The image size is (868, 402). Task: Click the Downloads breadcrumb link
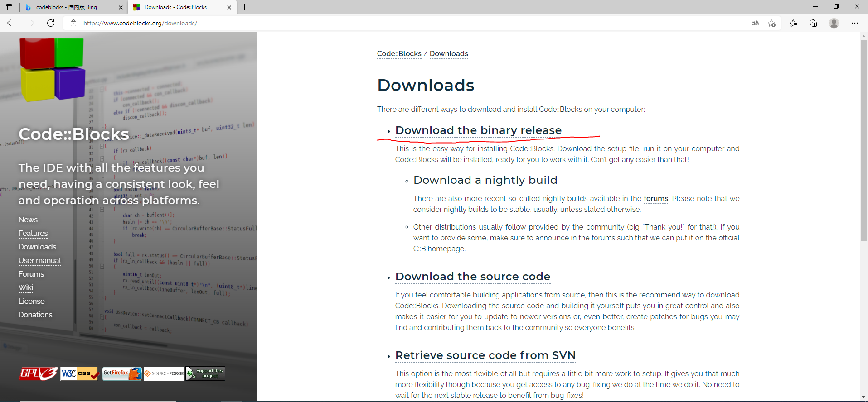coord(449,54)
